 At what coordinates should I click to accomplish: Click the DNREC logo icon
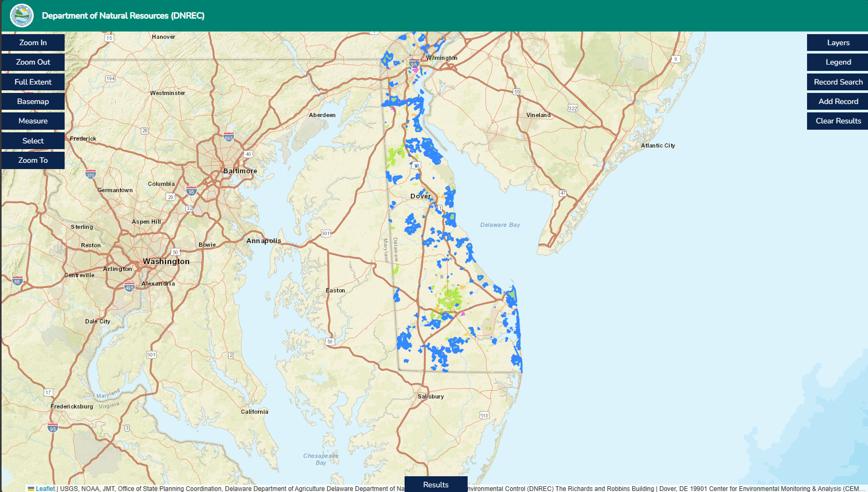pos(22,16)
